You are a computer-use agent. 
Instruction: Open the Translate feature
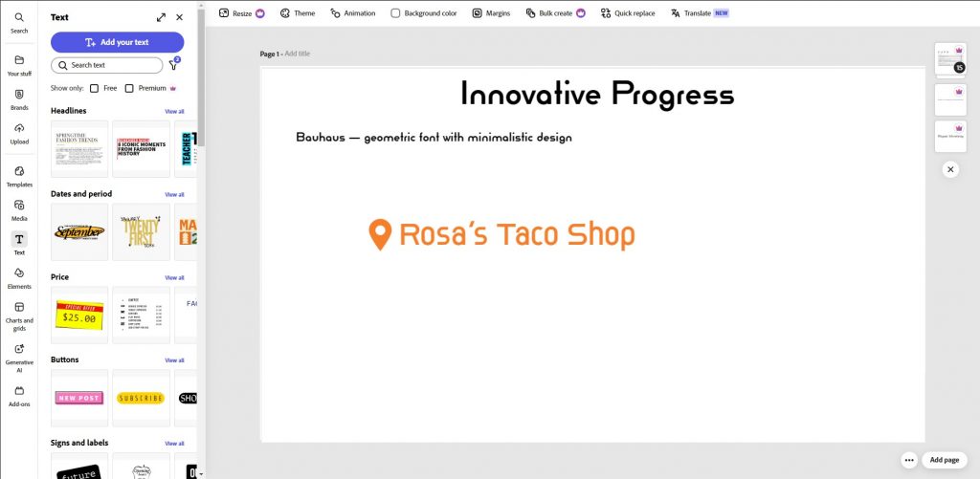coord(700,13)
